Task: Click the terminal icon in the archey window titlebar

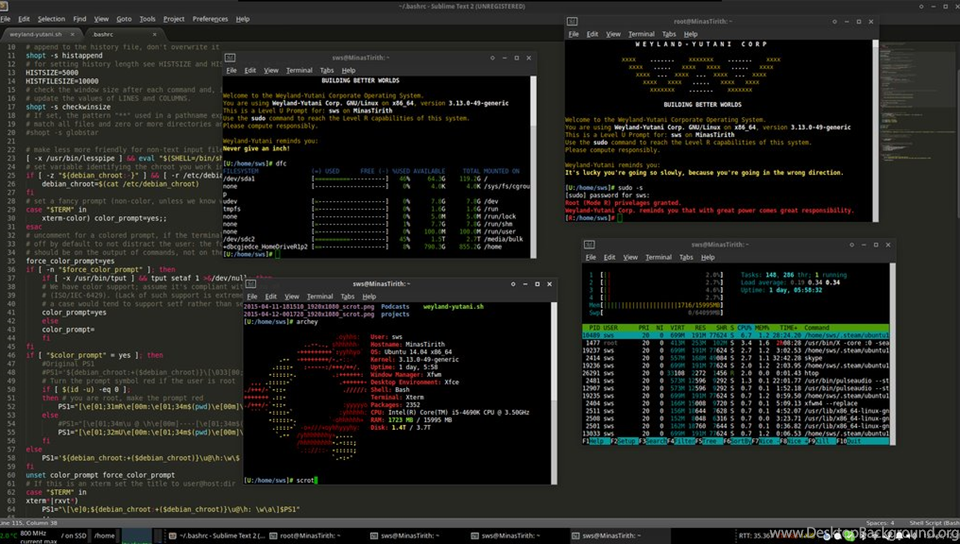Action: click(250, 283)
